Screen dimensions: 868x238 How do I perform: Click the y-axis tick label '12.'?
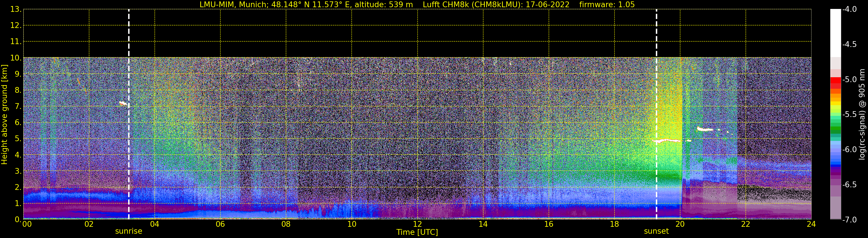(x=16, y=25)
